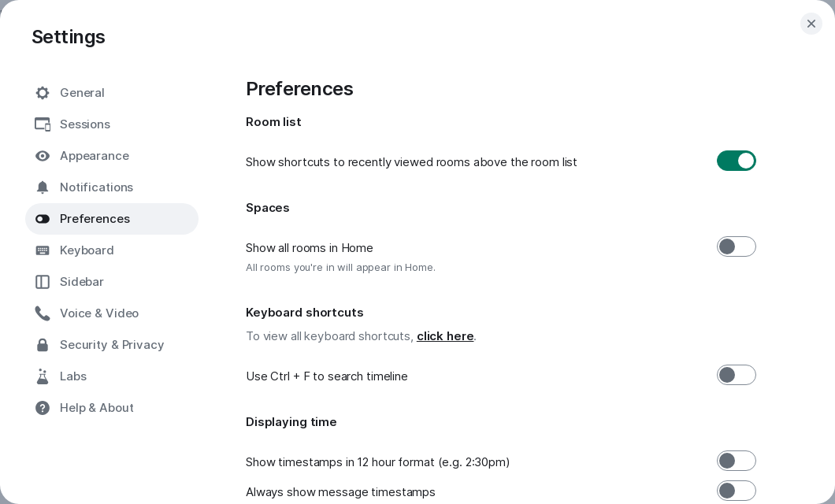
Task: Click the Sessions devices icon
Action: (x=43, y=124)
